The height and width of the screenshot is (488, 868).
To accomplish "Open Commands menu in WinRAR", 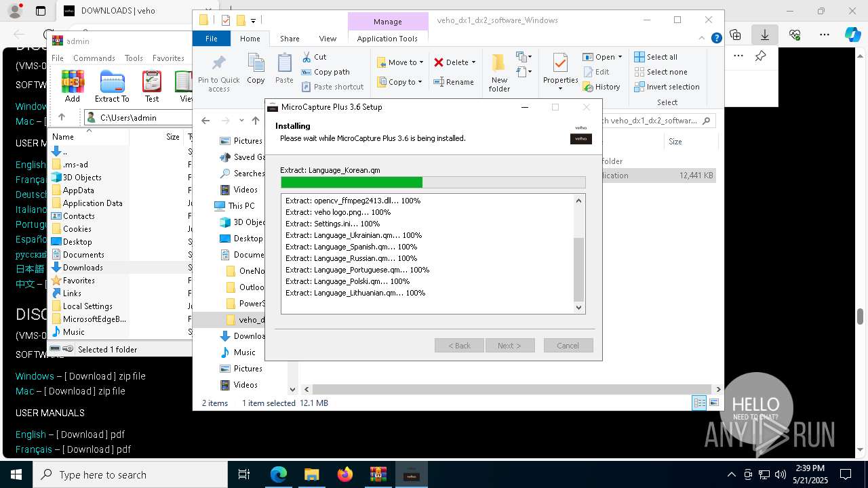I will pos(94,58).
